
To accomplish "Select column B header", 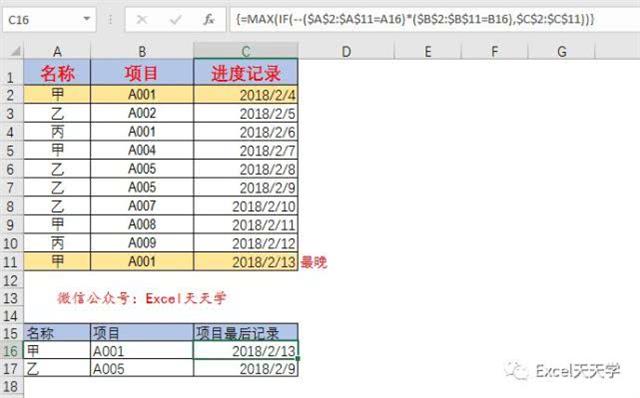I will [x=142, y=51].
